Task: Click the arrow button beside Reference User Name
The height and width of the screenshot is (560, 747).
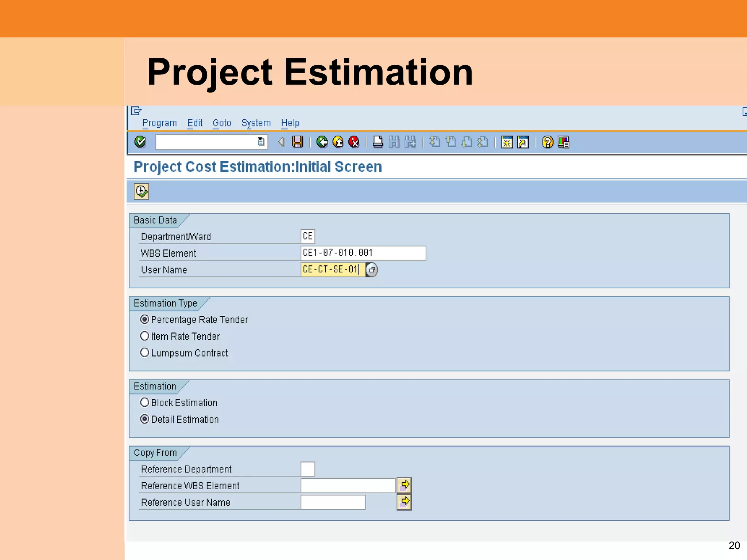Action: (x=404, y=502)
